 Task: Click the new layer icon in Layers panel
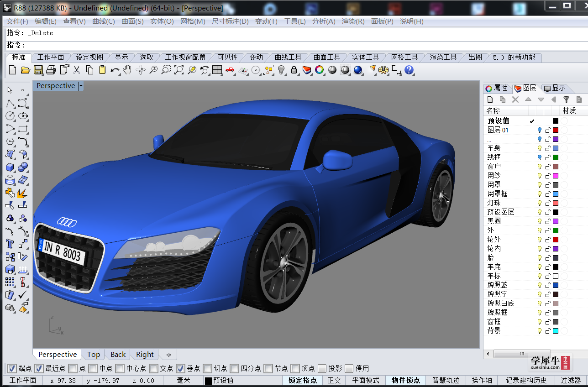pos(490,99)
